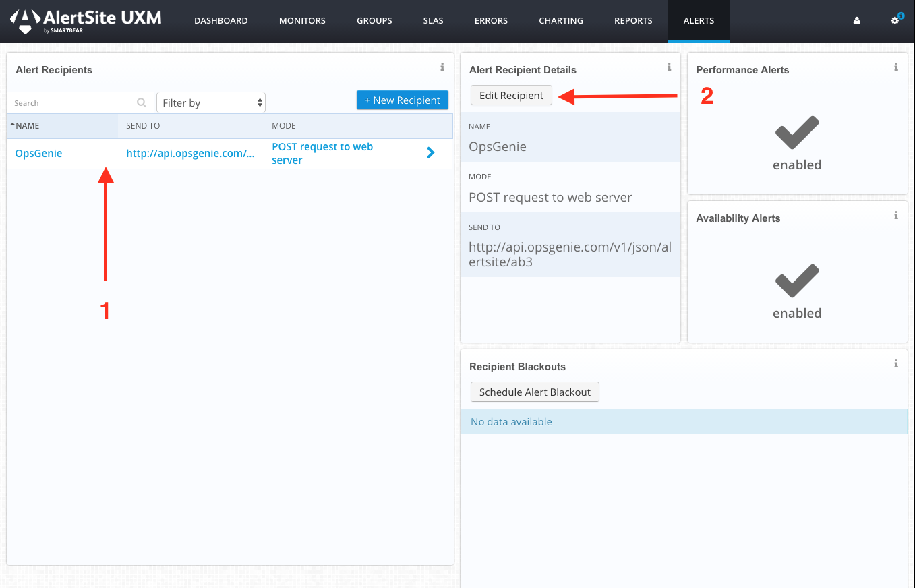Click the OpsGenie name value in details
Viewport: 915px width, 588px height.
498,146
